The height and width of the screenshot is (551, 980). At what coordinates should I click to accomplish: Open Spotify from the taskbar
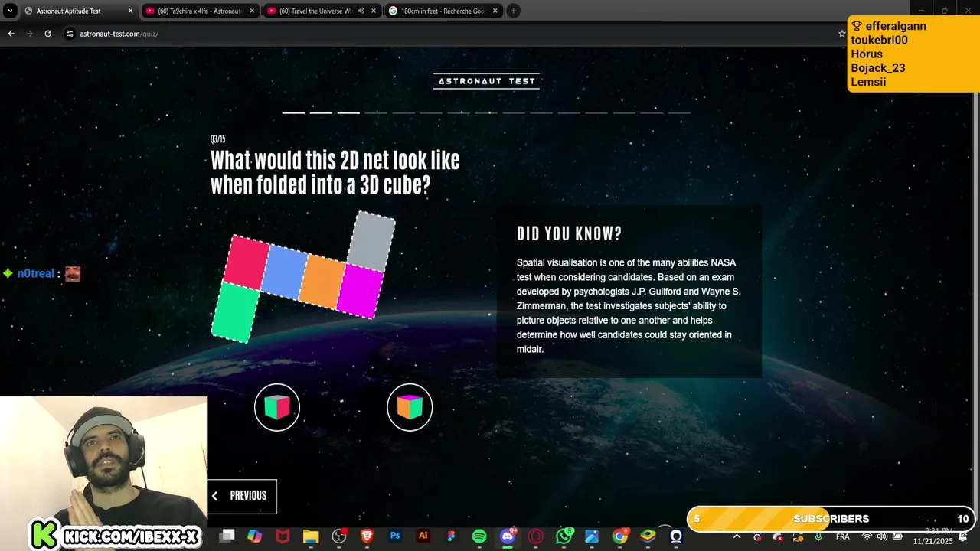[x=479, y=536]
